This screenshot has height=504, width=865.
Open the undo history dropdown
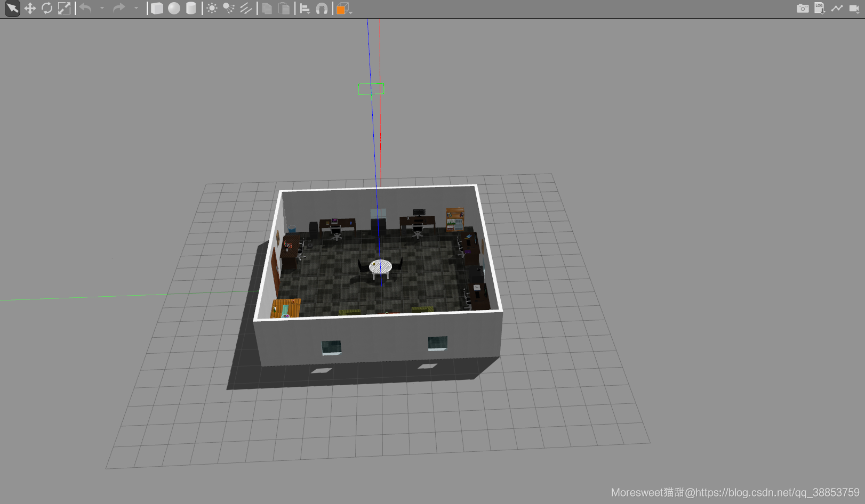[101, 9]
